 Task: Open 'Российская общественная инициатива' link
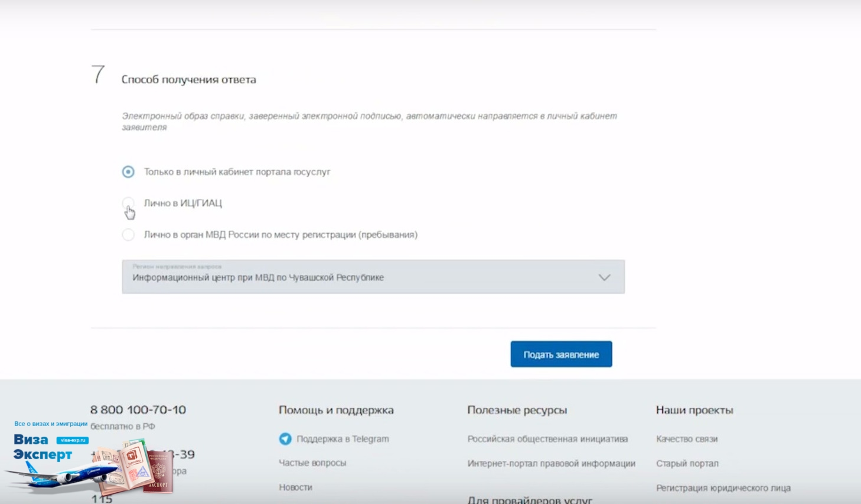[547, 439]
